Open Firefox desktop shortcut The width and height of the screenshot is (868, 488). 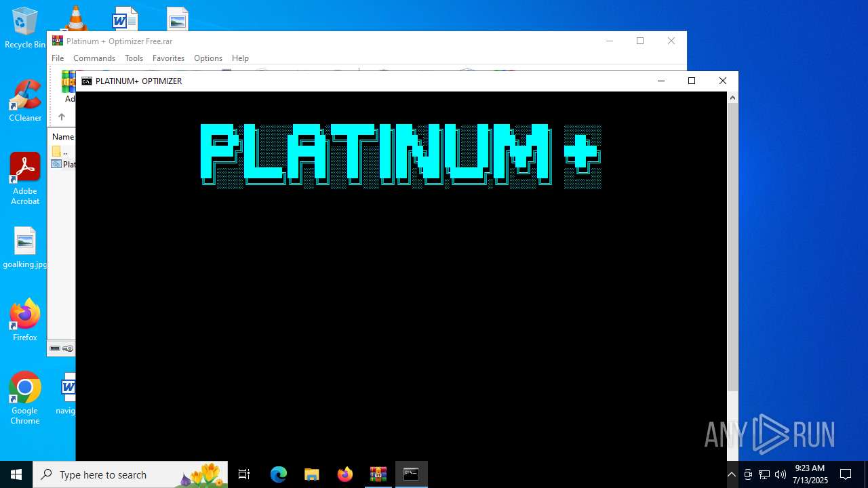[x=25, y=320]
